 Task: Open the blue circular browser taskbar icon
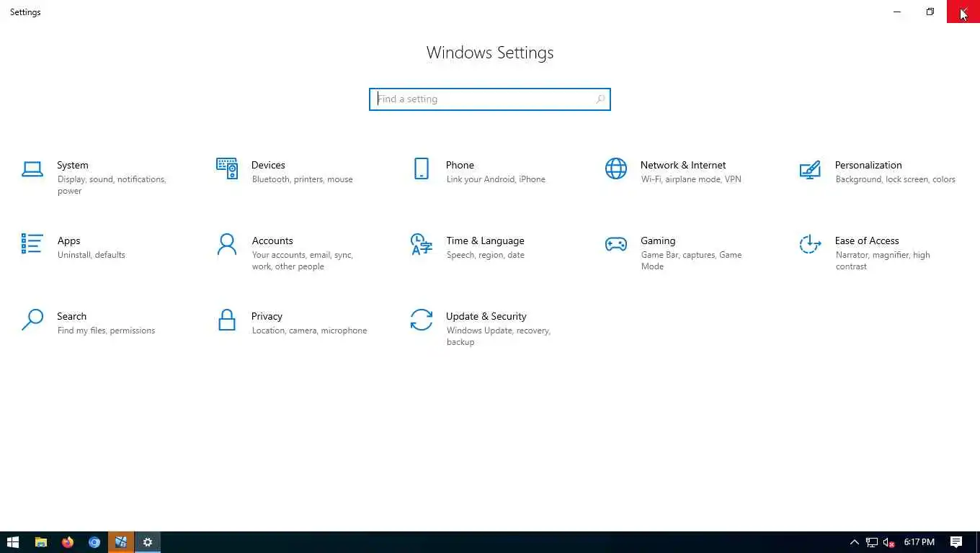pos(94,542)
